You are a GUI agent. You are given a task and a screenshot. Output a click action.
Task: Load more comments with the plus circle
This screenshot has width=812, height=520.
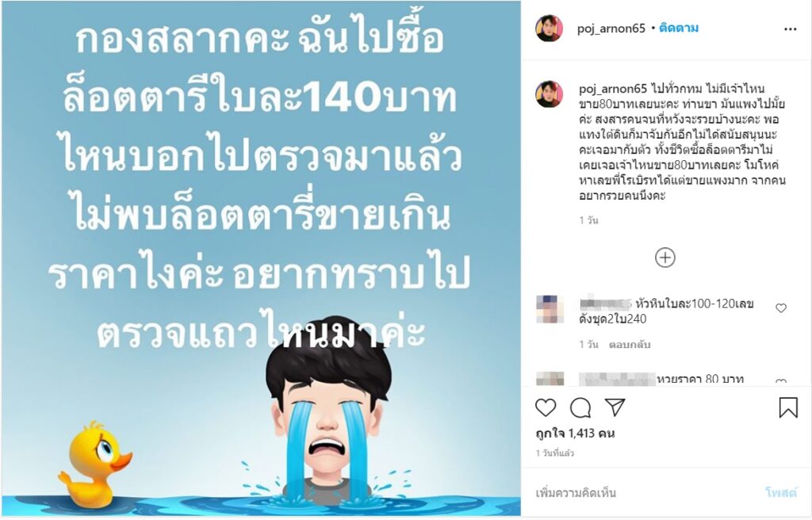665,258
